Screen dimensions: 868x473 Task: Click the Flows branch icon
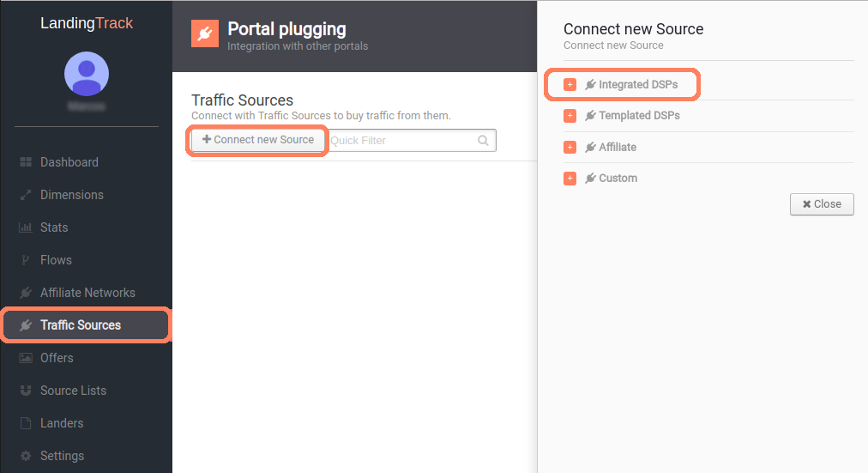click(26, 260)
